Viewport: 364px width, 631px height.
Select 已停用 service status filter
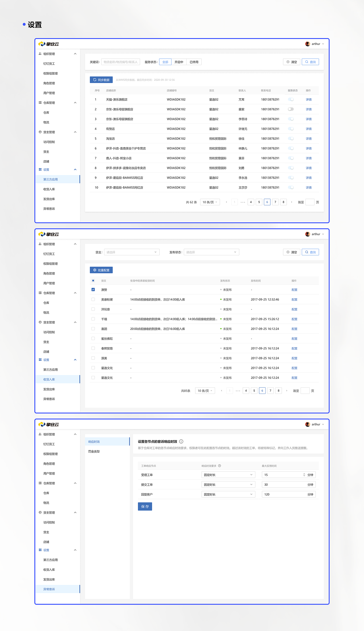point(194,62)
